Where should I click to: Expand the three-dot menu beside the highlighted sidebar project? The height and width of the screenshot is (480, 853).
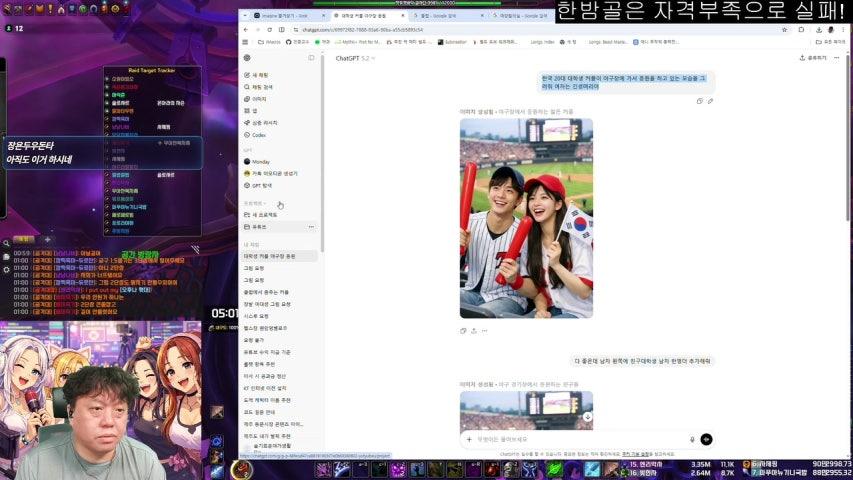pos(311,227)
